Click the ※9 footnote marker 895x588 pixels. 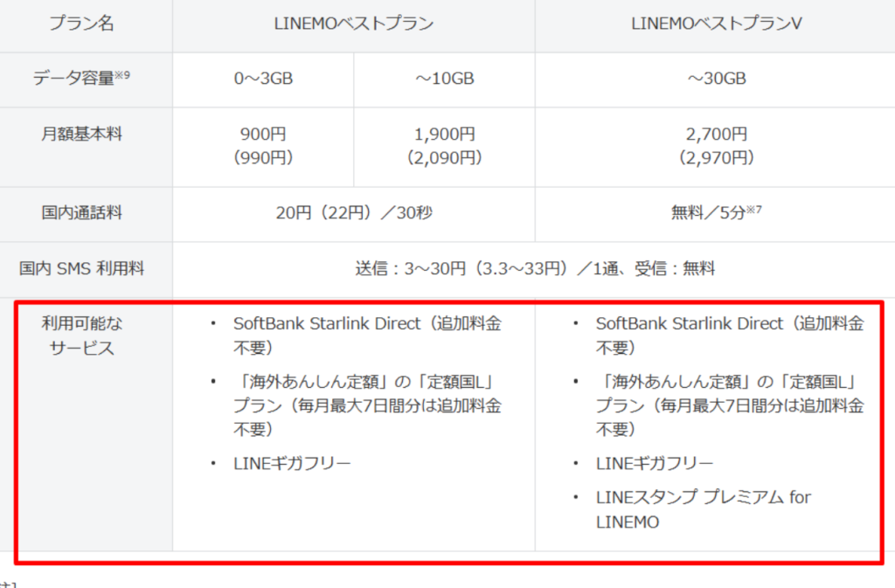pos(122,74)
